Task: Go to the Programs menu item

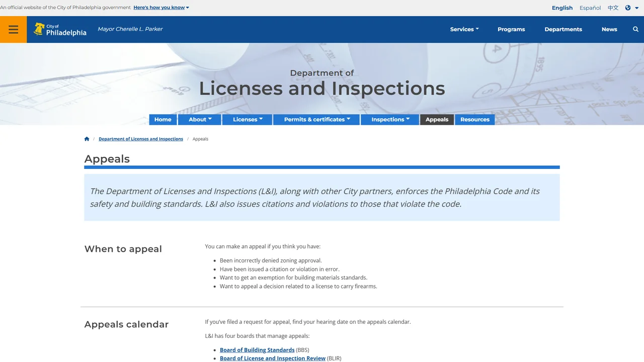Action: (x=511, y=29)
